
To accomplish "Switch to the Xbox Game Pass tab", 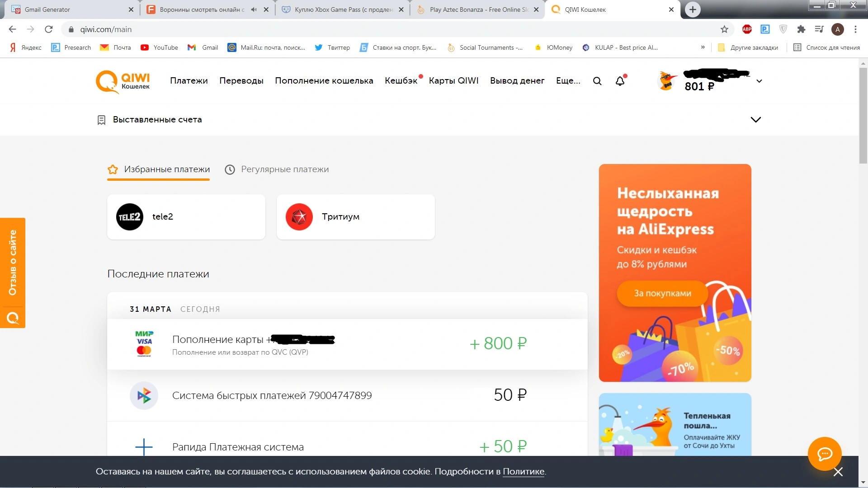I will (x=343, y=9).
